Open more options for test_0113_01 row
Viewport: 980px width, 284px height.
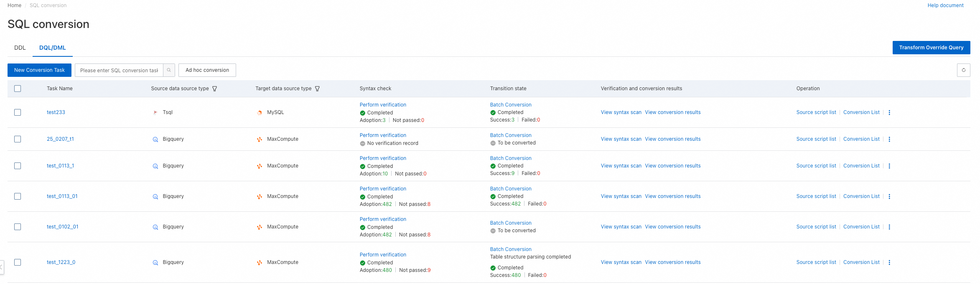[889, 196]
